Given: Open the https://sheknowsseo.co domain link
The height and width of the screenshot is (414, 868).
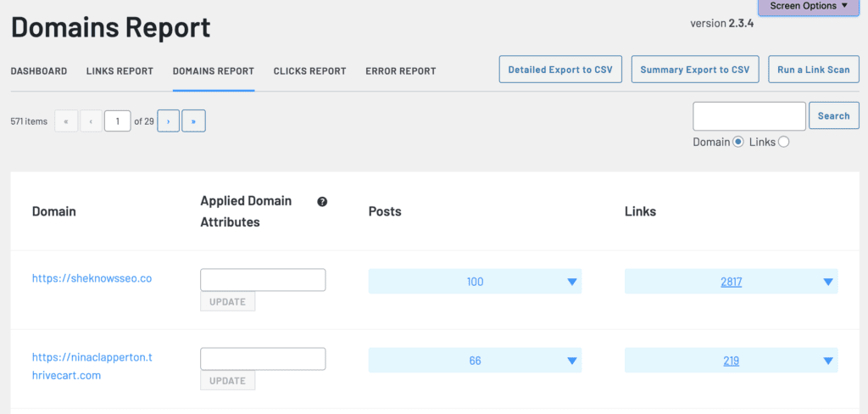Looking at the screenshot, I should 92,278.
